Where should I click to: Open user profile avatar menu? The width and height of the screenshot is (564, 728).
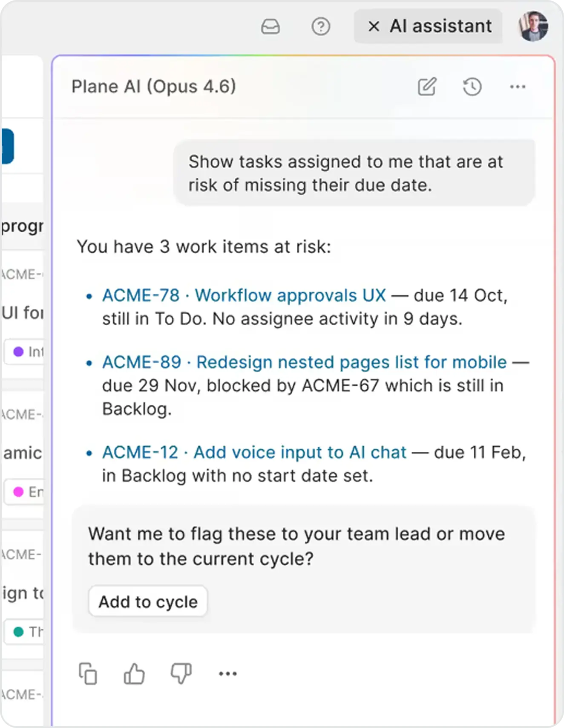point(533,26)
